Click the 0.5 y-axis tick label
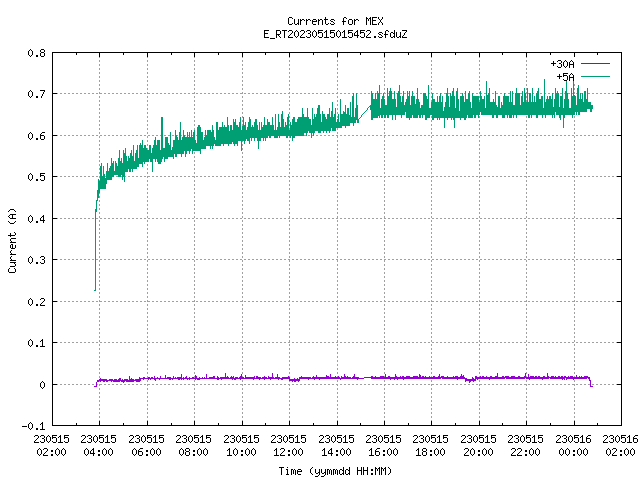The height and width of the screenshot is (480, 640). tap(36, 177)
